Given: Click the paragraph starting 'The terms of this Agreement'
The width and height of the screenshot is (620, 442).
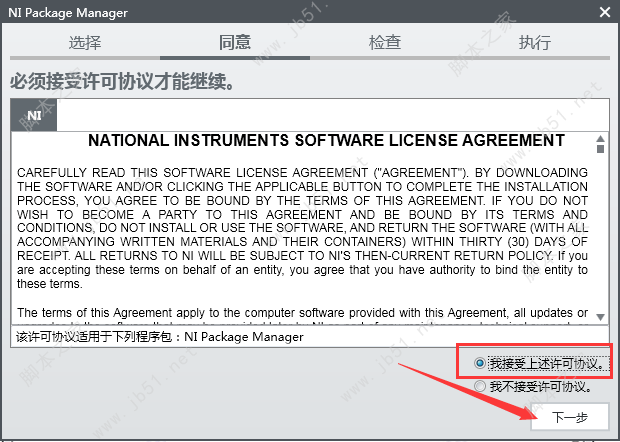Looking at the screenshot, I should [302, 315].
